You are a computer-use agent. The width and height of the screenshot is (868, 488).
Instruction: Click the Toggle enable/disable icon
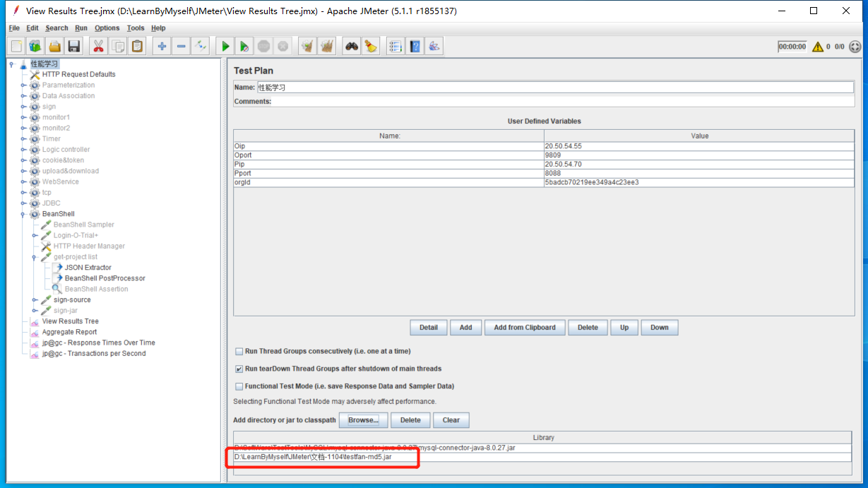[x=201, y=47]
